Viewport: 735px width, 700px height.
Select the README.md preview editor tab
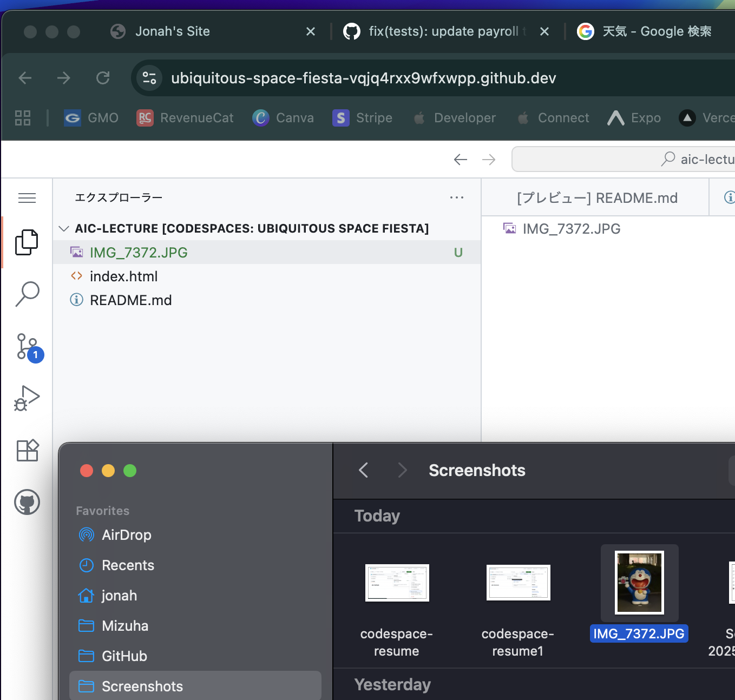pyautogui.click(x=596, y=198)
